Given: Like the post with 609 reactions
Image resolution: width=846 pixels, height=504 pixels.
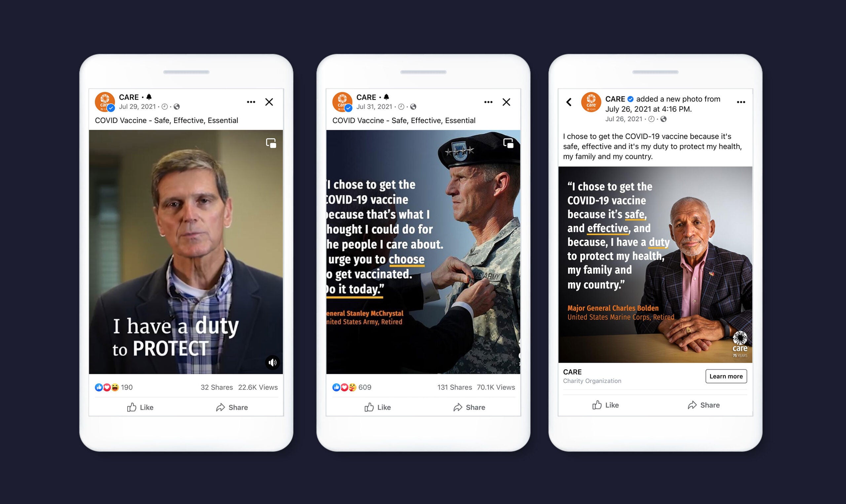Looking at the screenshot, I should pyautogui.click(x=377, y=407).
